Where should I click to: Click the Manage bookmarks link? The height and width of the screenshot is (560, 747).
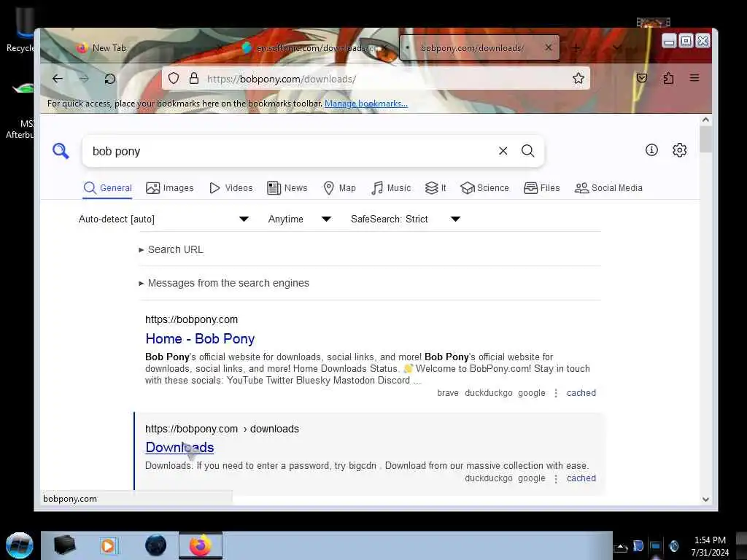tap(366, 104)
